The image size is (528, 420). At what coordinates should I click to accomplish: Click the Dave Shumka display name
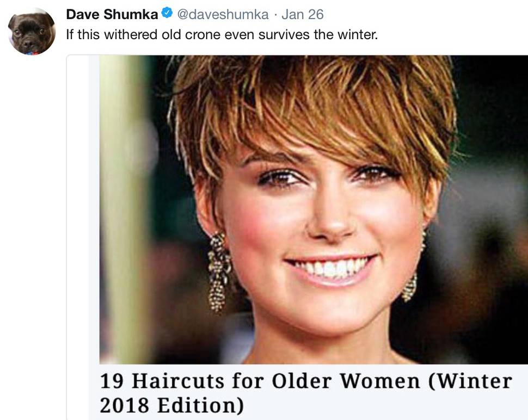(112, 15)
